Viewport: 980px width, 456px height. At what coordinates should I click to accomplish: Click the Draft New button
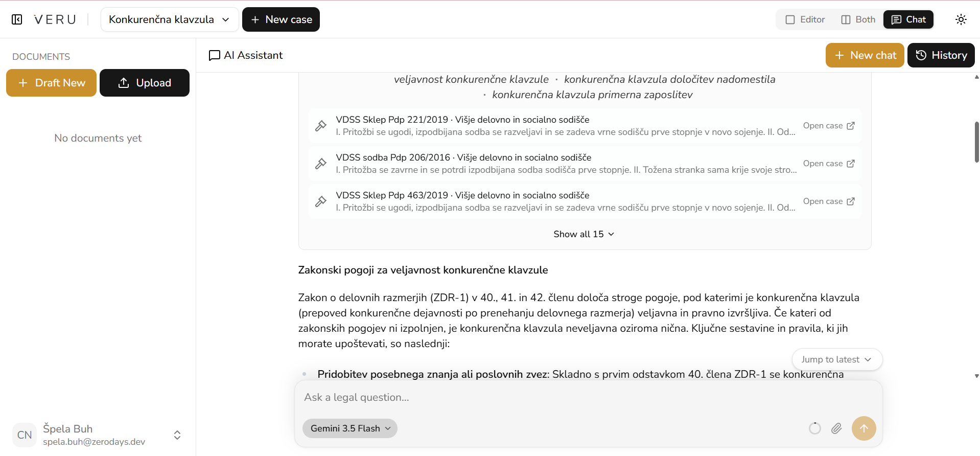51,83
